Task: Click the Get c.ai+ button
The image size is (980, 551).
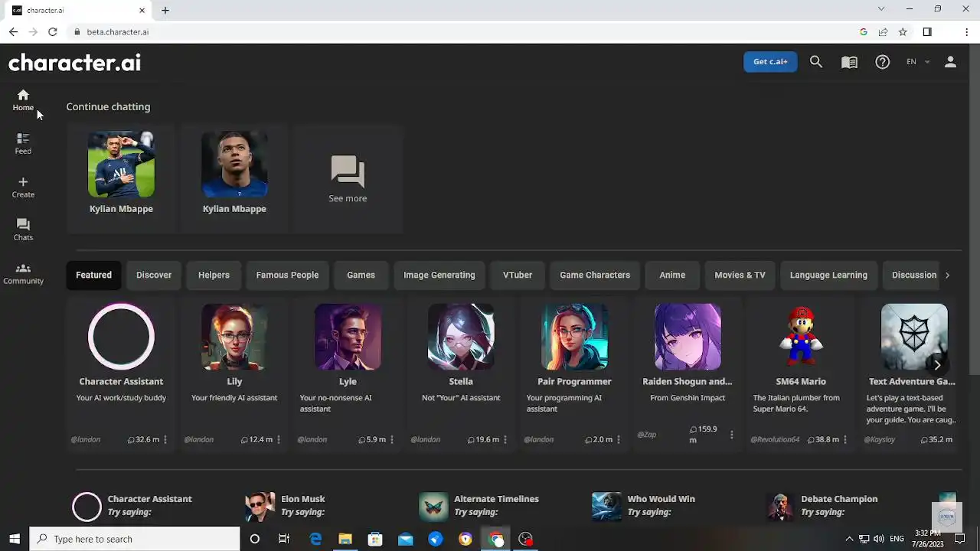Action: click(770, 62)
